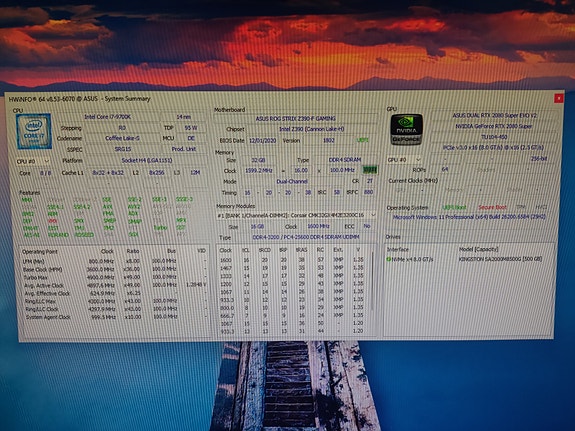Click the UEFI Boot indicator

click(x=454, y=207)
